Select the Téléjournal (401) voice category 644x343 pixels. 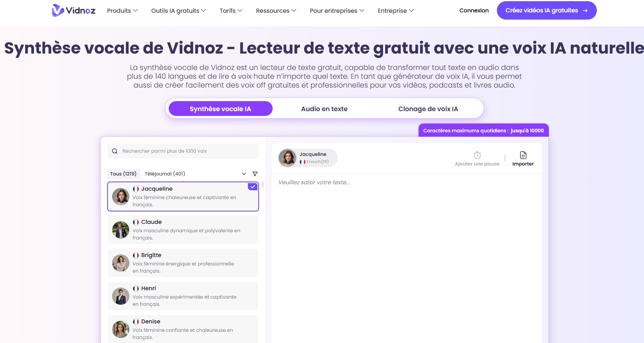165,174
